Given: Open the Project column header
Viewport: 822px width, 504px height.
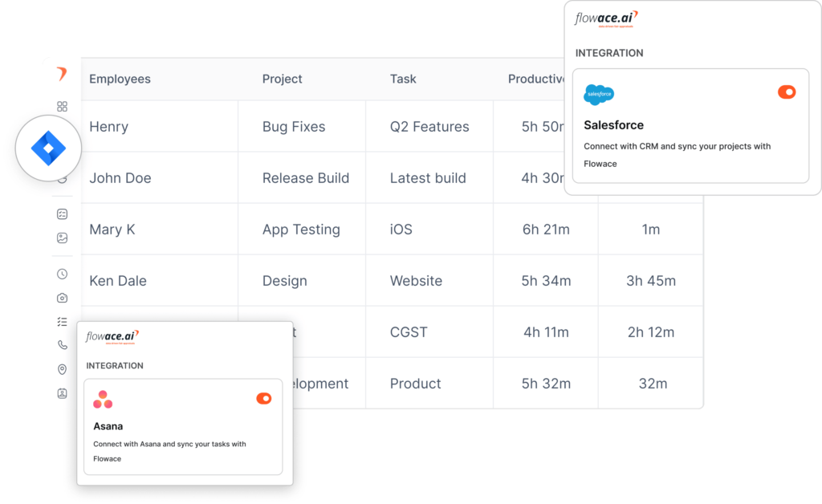Looking at the screenshot, I should tap(281, 79).
